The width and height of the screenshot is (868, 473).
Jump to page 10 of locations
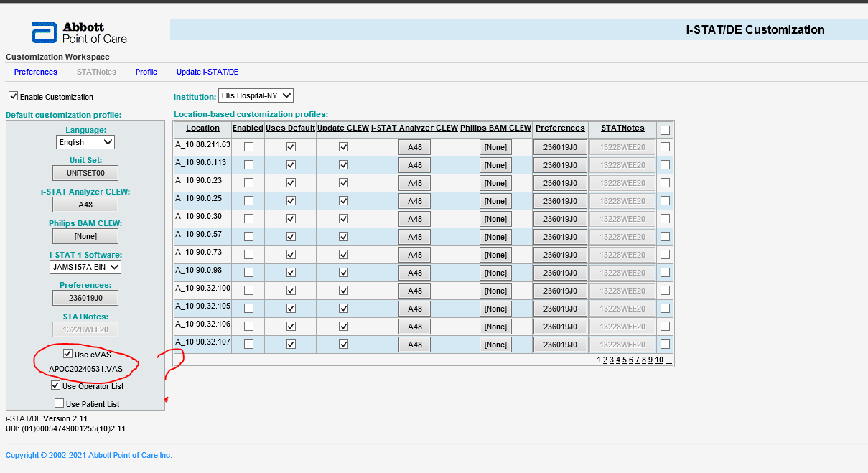(658, 360)
